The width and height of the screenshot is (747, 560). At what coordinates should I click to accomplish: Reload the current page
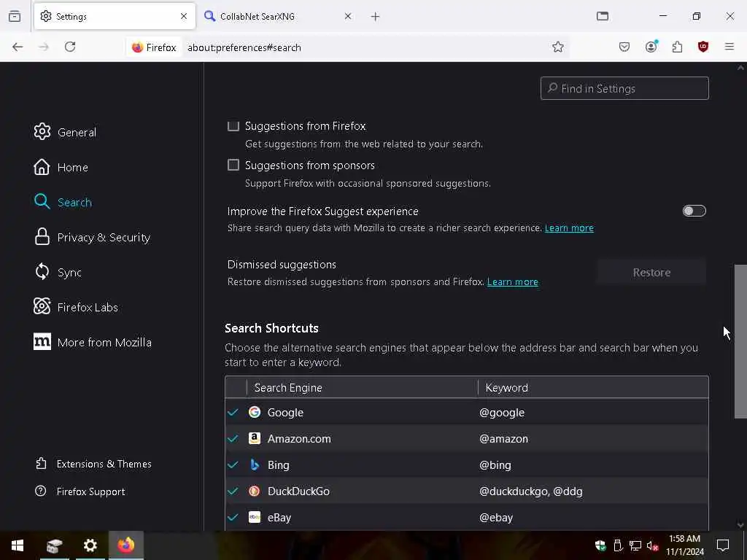coord(70,47)
